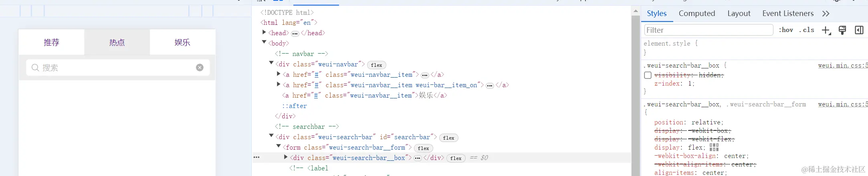
Task: Switch to the Layout tab
Action: click(x=739, y=14)
